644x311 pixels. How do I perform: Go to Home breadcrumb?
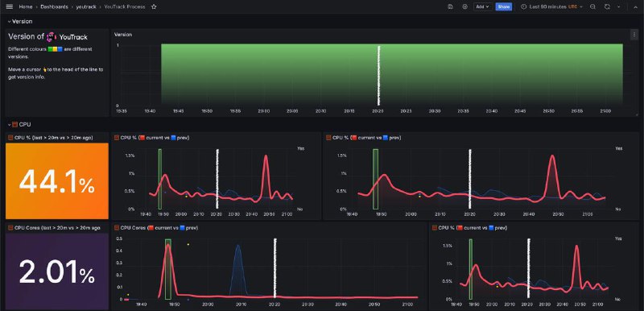click(x=26, y=6)
